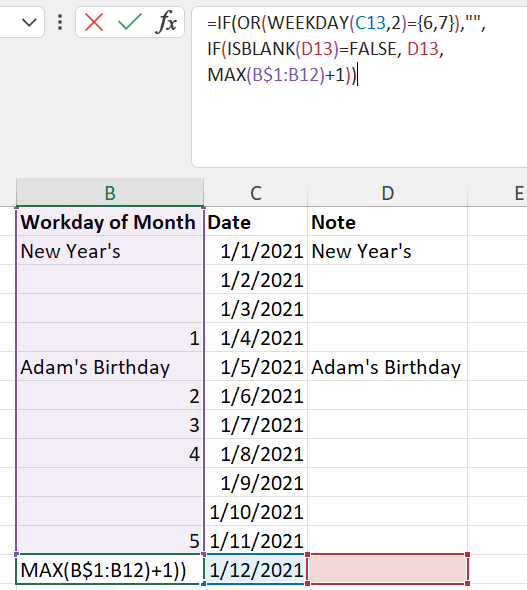Open the Insert Function fx dialog
527x590 pixels.
[x=166, y=22]
